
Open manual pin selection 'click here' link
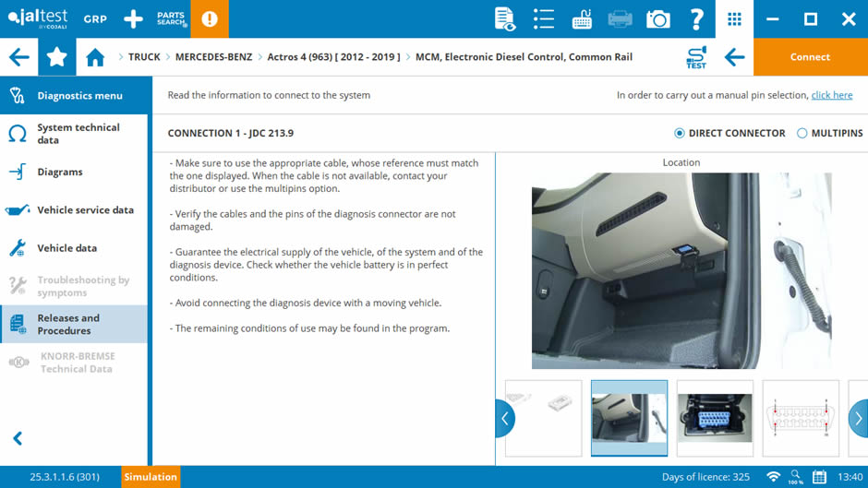pos(831,95)
